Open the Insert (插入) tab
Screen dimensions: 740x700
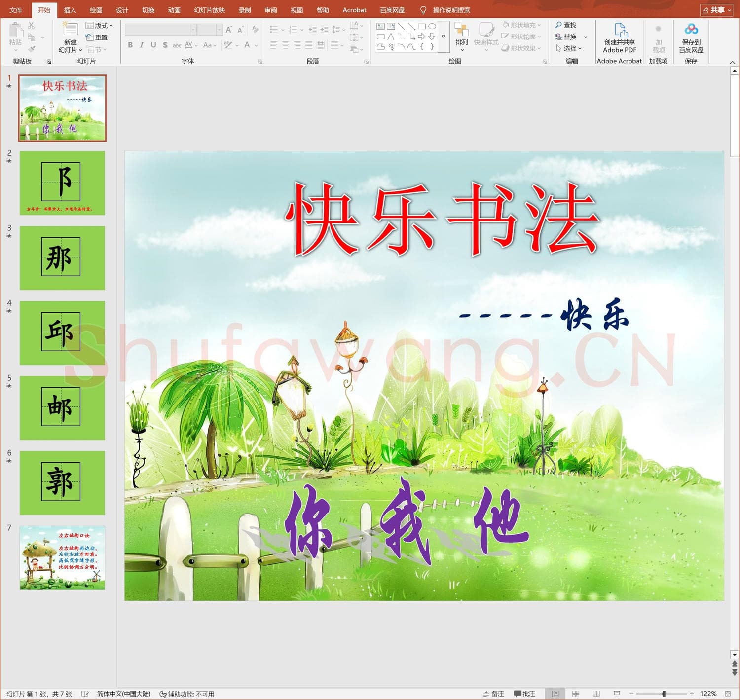coord(70,10)
